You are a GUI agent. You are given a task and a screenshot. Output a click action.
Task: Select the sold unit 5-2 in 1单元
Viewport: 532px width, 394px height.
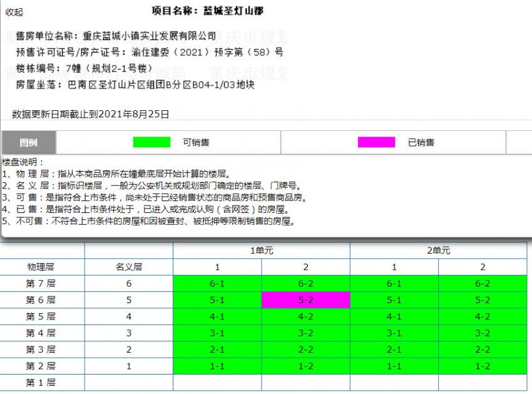(305, 300)
